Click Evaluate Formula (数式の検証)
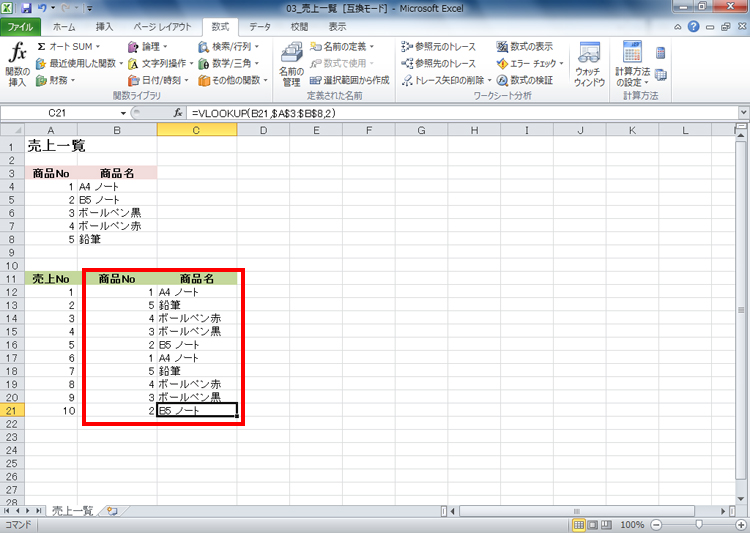The width and height of the screenshot is (750, 533). point(525,80)
